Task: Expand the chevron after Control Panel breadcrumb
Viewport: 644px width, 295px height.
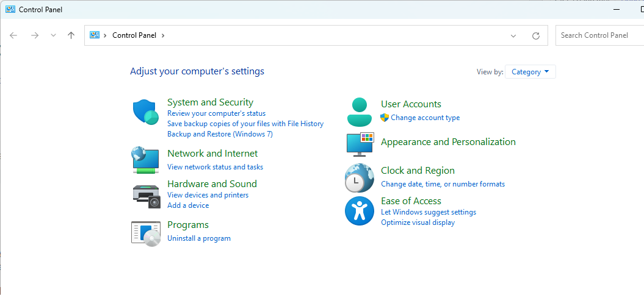Action: [163, 35]
